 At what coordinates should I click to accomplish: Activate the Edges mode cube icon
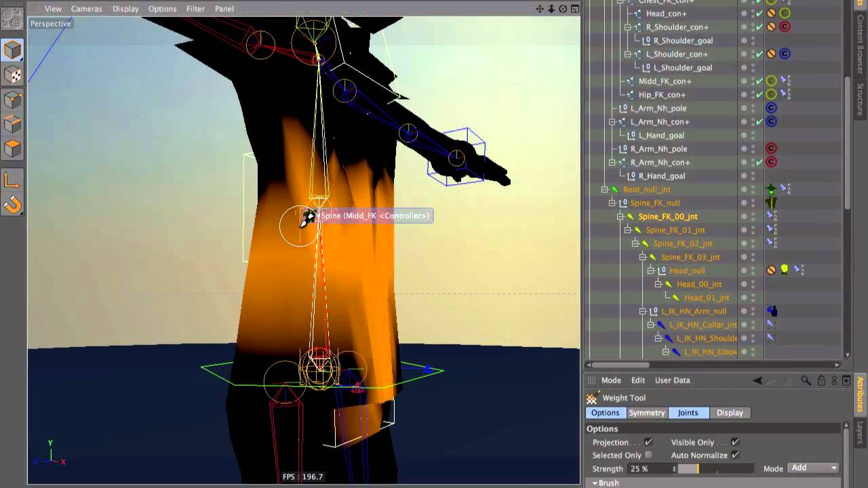pyautogui.click(x=12, y=124)
